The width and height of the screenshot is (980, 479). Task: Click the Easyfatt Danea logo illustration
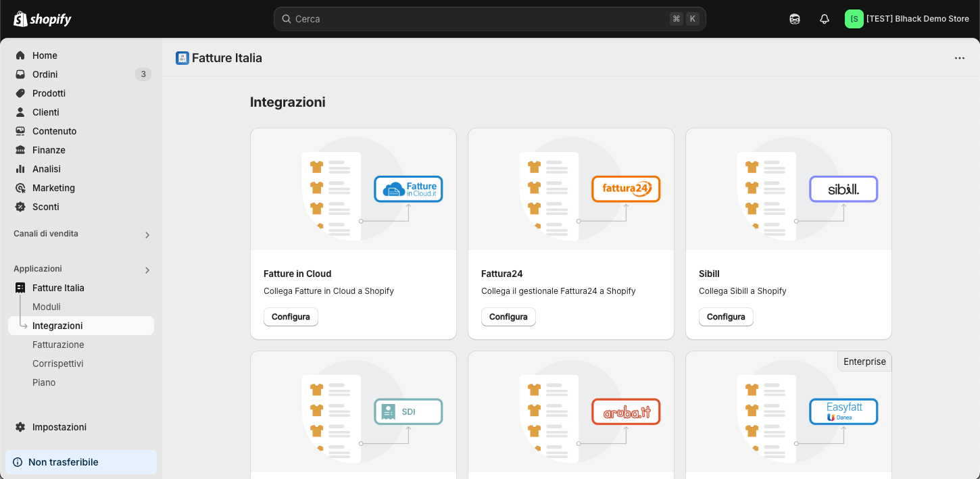[x=843, y=411]
